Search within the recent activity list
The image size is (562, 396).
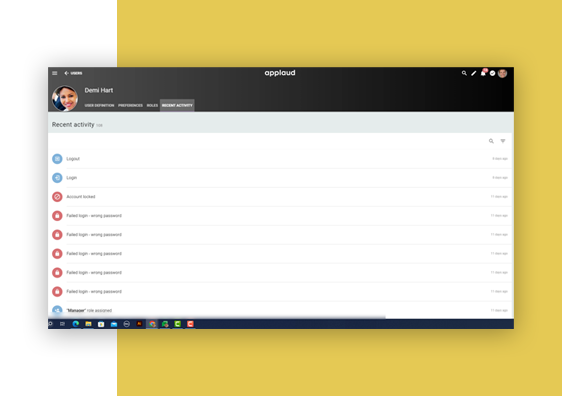491,141
